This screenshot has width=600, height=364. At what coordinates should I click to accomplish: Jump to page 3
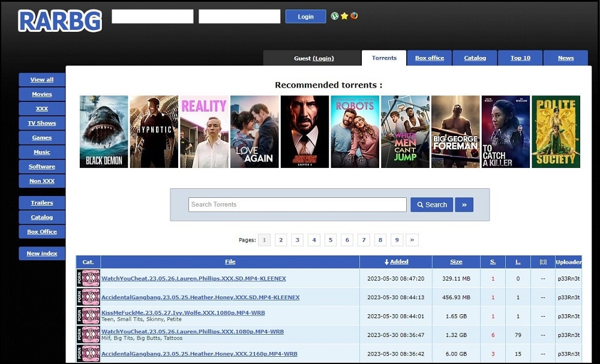point(298,240)
